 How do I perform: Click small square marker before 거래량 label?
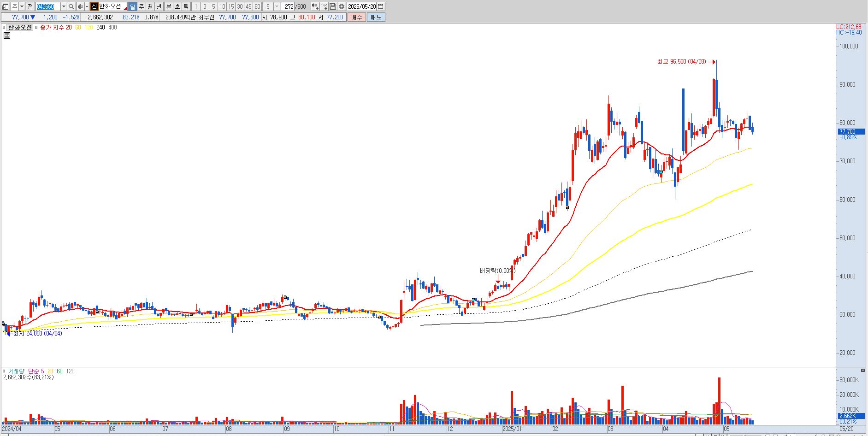click(4, 371)
